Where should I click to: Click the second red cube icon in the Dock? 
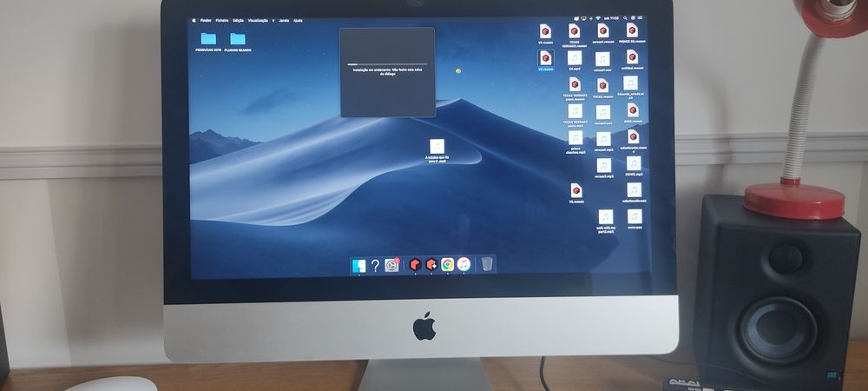(x=431, y=265)
